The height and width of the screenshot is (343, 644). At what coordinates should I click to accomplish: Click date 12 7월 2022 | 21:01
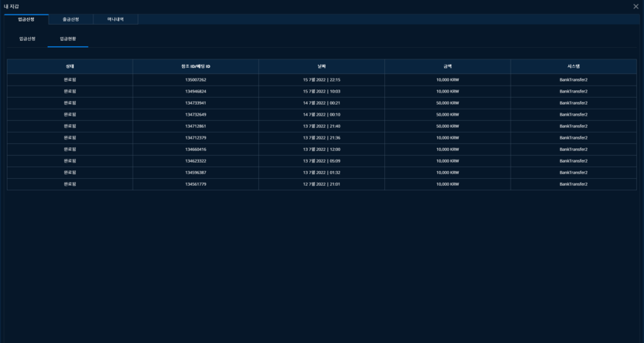click(x=322, y=184)
